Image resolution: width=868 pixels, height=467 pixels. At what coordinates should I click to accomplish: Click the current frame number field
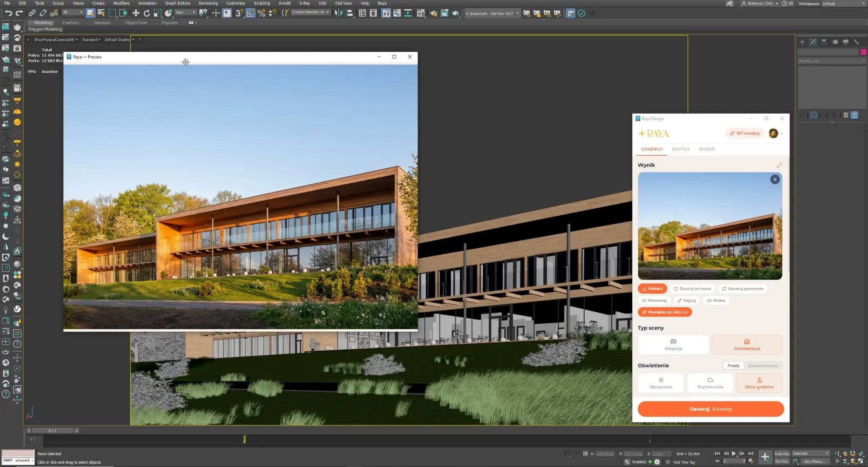[734, 461]
